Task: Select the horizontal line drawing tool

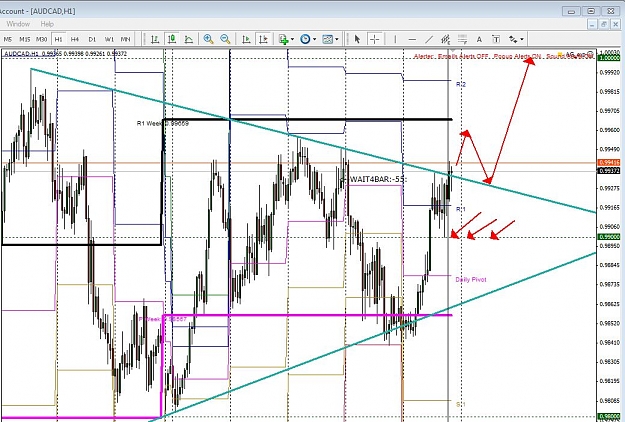Action: click(x=412, y=39)
